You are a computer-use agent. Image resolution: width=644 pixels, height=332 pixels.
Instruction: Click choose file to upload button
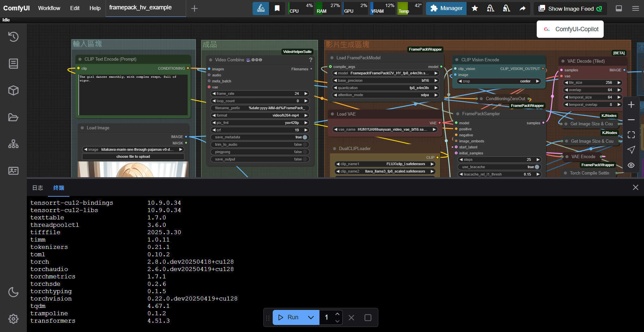[x=133, y=157]
